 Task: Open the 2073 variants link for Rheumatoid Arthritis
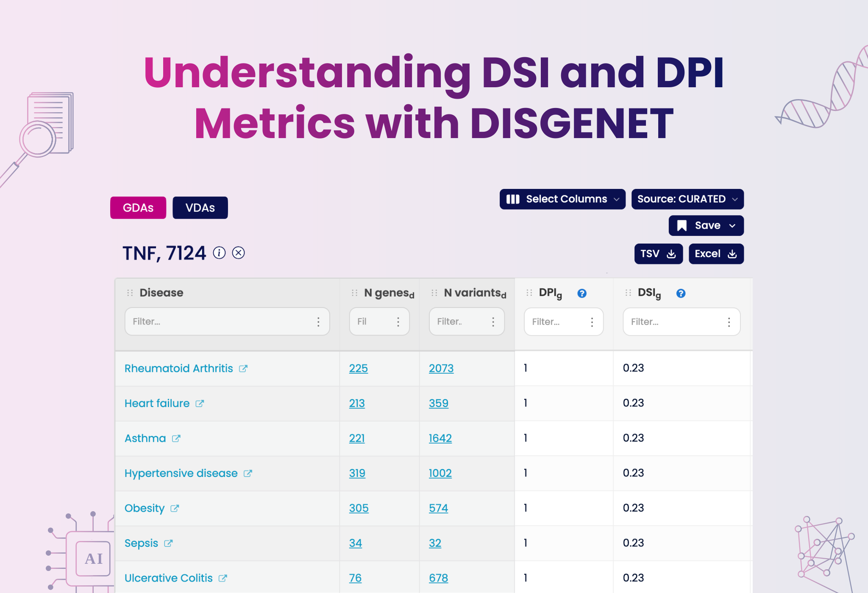(441, 369)
